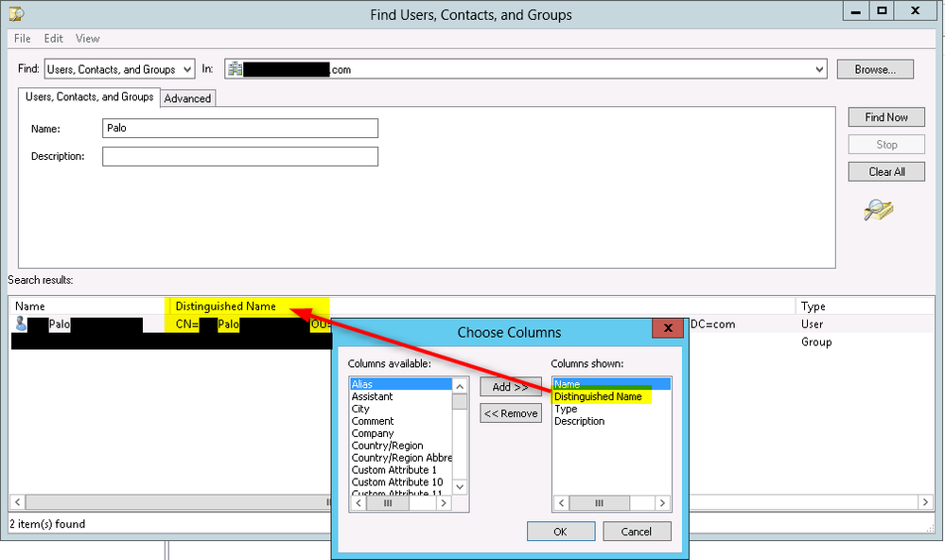This screenshot has height=560, width=945.
Task: Select Distinguished Name in Columns shown
Action: click(x=597, y=397)
